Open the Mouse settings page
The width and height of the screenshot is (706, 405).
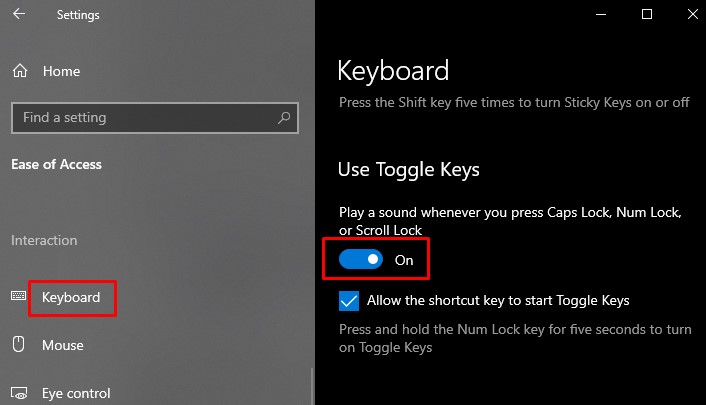point(63,346)
